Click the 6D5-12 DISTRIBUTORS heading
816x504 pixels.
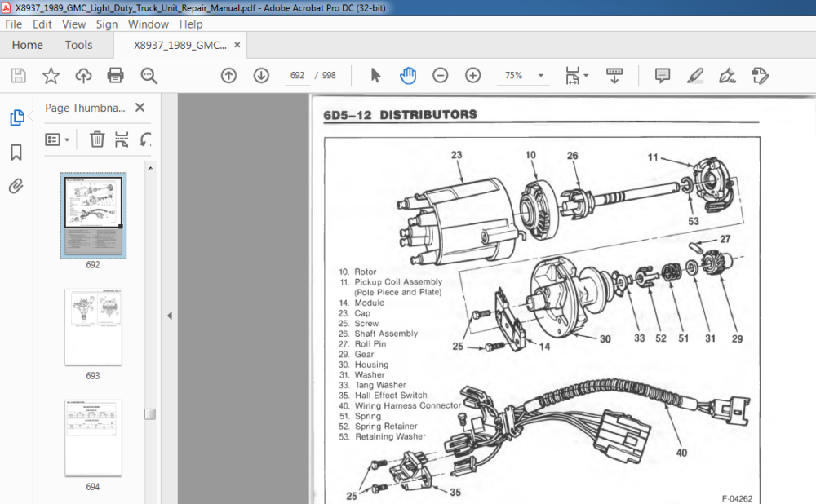pyautogui.click(x=400, y=115)
